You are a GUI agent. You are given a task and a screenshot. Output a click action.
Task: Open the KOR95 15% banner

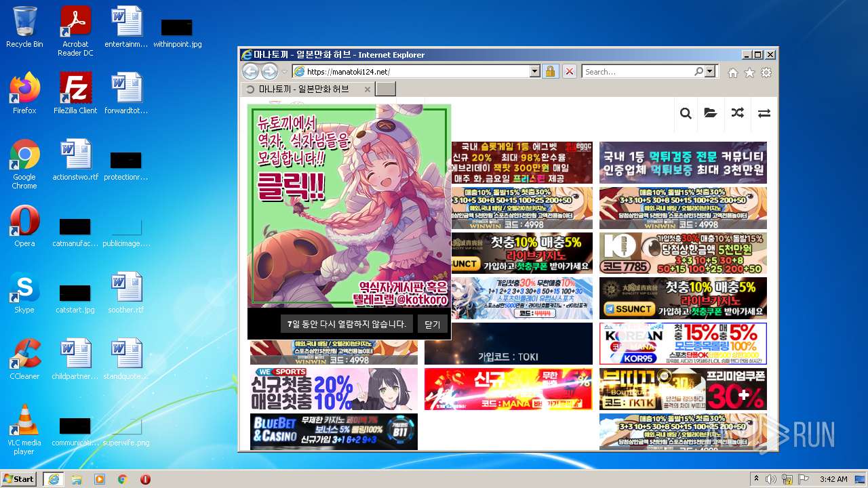(x=683, y=344)
